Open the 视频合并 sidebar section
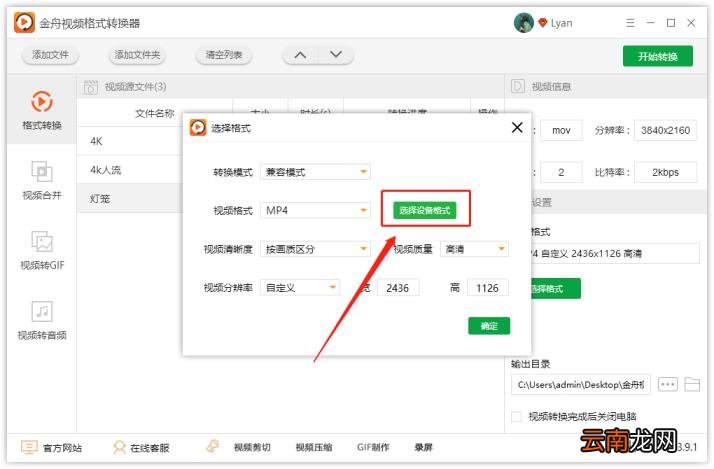 (x=42, y=180)
